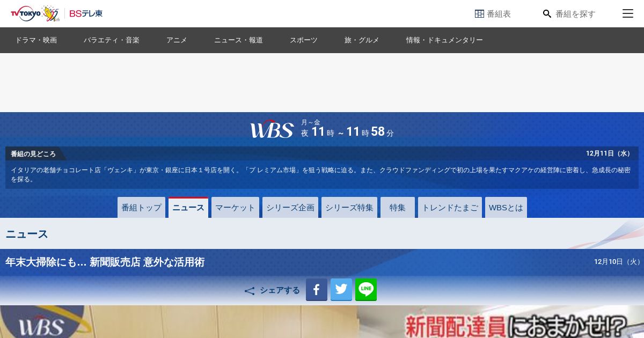This screenshot has height=338, width=644.
Task: Go to the 特集 tab
Action: [398, 208]
